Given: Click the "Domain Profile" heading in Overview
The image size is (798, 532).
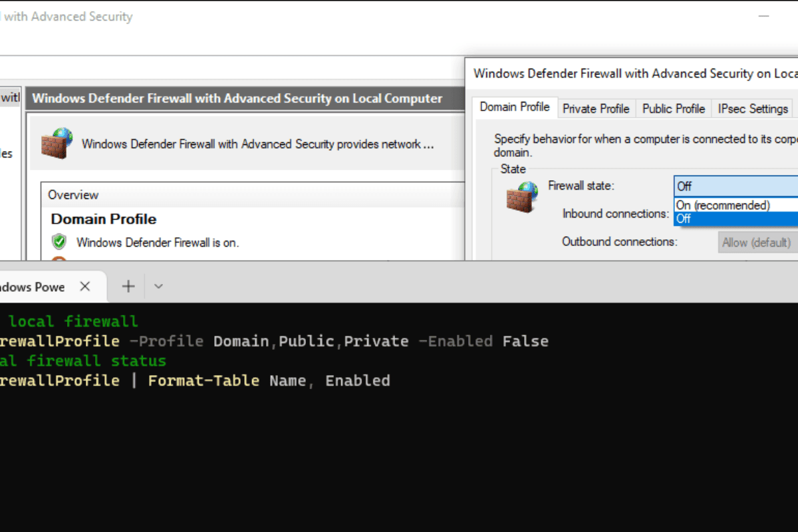Looking at the screenshot, I should [103, 219].
